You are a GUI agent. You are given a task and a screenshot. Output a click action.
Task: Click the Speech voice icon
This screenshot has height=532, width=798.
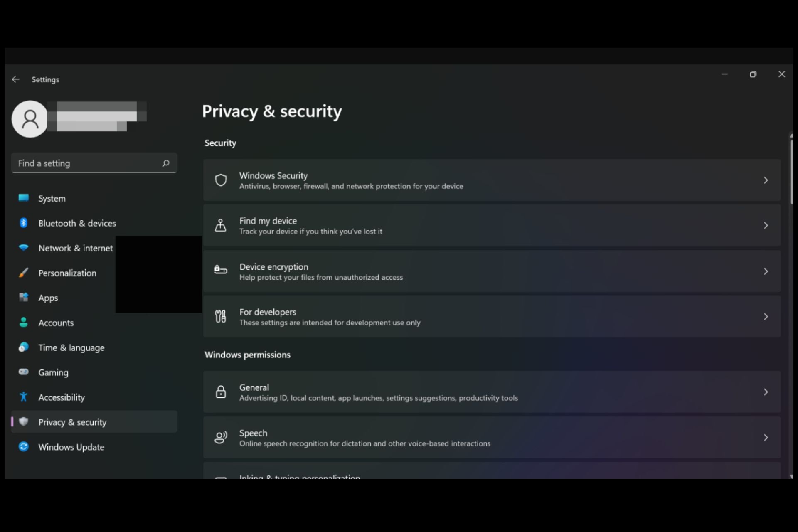(221, 437)
